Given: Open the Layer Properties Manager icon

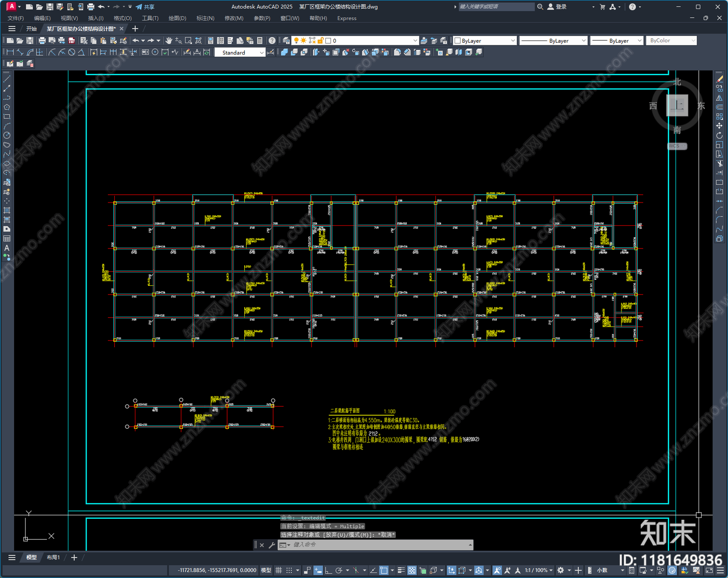Looking at the screenshot, I should (x=286, y=41).
